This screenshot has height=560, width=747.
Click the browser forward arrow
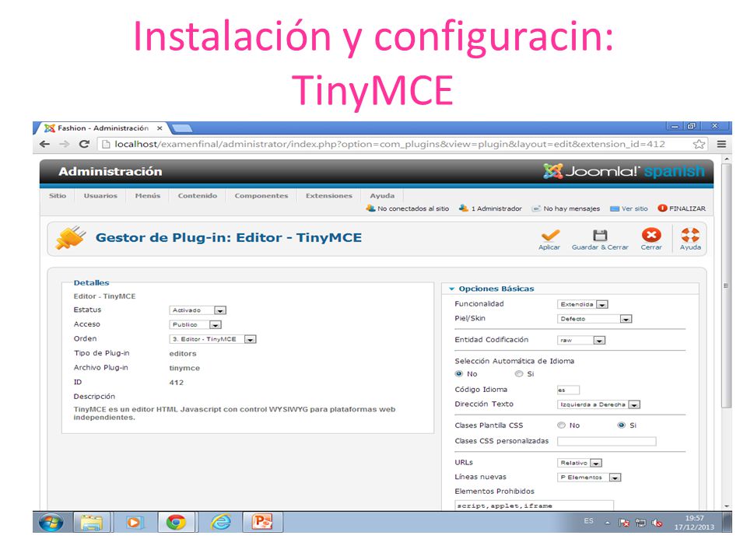65,144
